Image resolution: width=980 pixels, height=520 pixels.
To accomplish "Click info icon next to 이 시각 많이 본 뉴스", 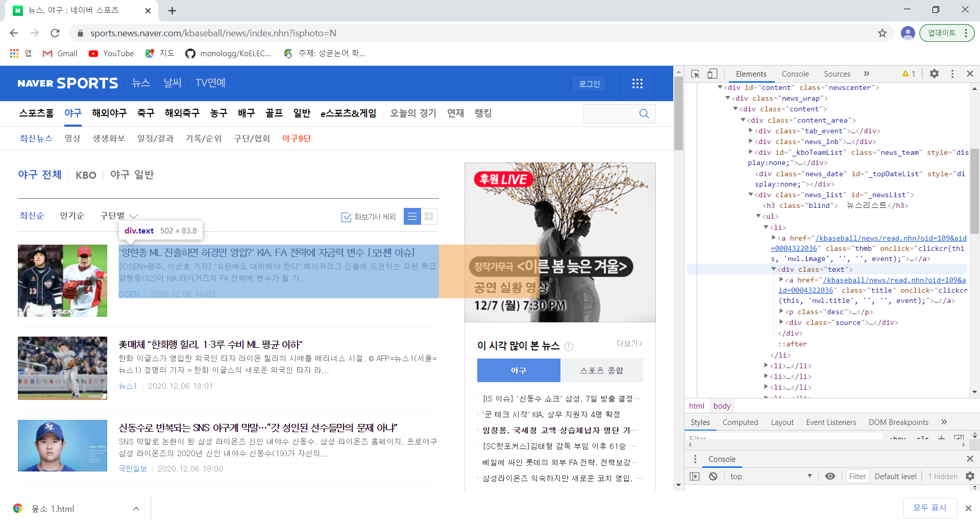I will 569,346.
